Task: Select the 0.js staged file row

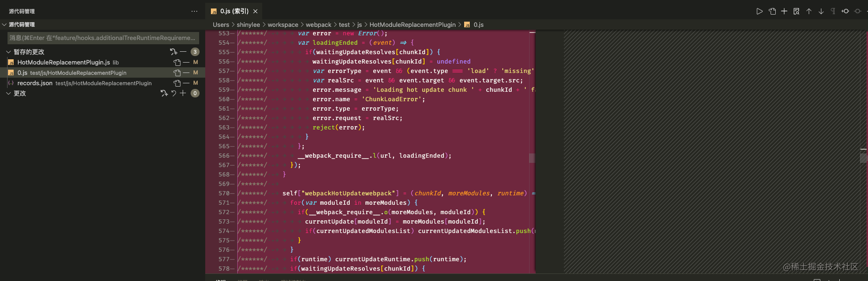Action: pyautogui.click(x=102, y=72)
